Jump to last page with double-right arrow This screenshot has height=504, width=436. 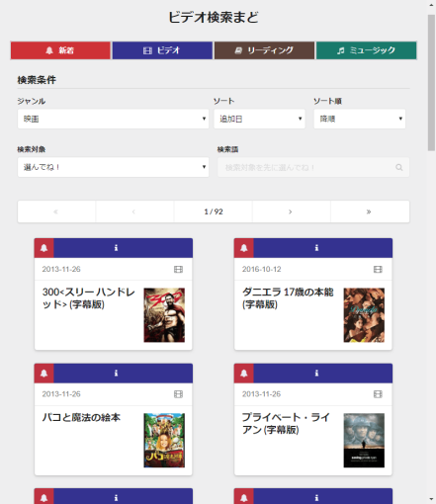(x=369, y=211)
